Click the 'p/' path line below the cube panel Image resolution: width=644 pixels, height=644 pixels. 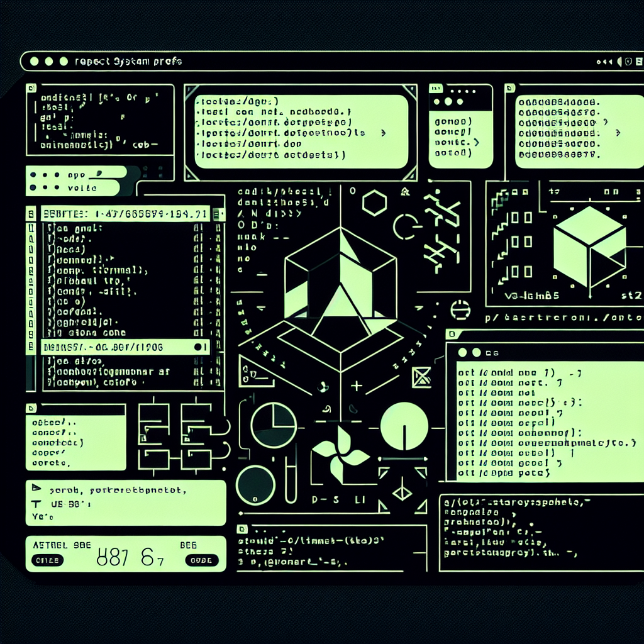click(564, 318)
